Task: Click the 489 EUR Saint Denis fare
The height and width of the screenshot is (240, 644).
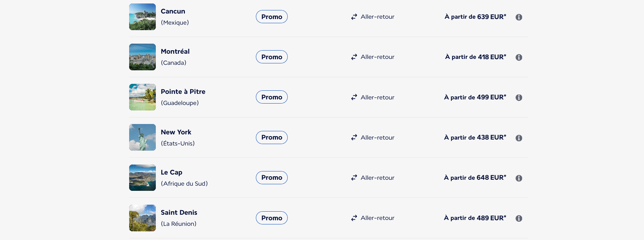Action: pyautogui.click(x=475, y=218)
